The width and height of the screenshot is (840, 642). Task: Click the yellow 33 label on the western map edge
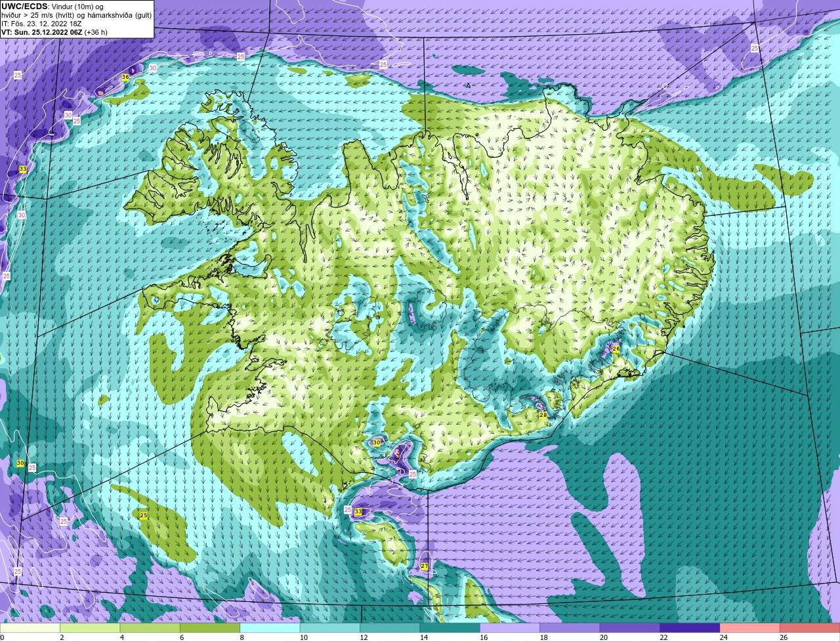tap(22, 169)
